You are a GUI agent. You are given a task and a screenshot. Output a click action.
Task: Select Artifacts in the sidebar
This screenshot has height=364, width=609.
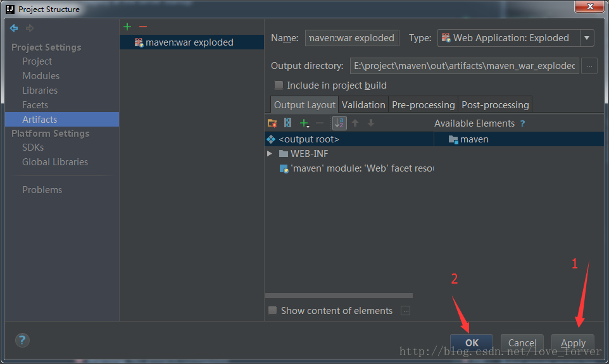[x=62, y=119]
